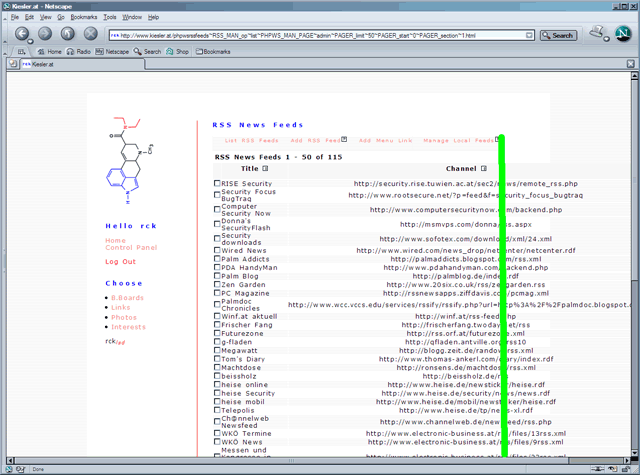Click the Log Out link

point(120,262)
